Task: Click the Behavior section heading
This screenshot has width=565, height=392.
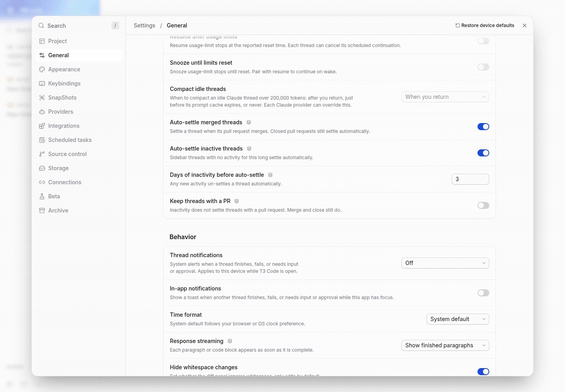Action: pyautogui.click(x=183, y=237)
